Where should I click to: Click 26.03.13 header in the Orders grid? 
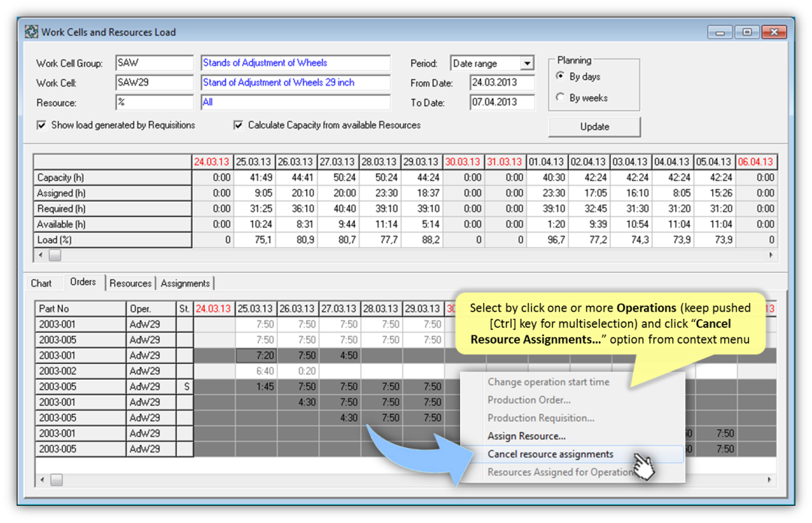298,308
